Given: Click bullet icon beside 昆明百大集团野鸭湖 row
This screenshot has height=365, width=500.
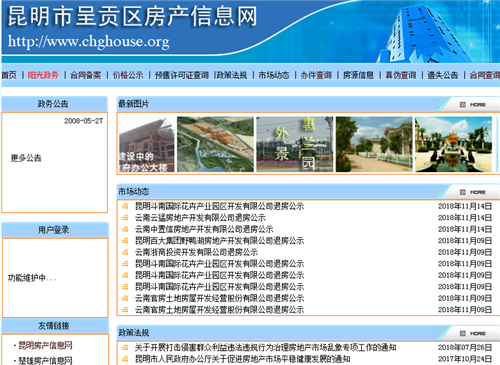Looking at the screenshot, I should tap(125, 241).
